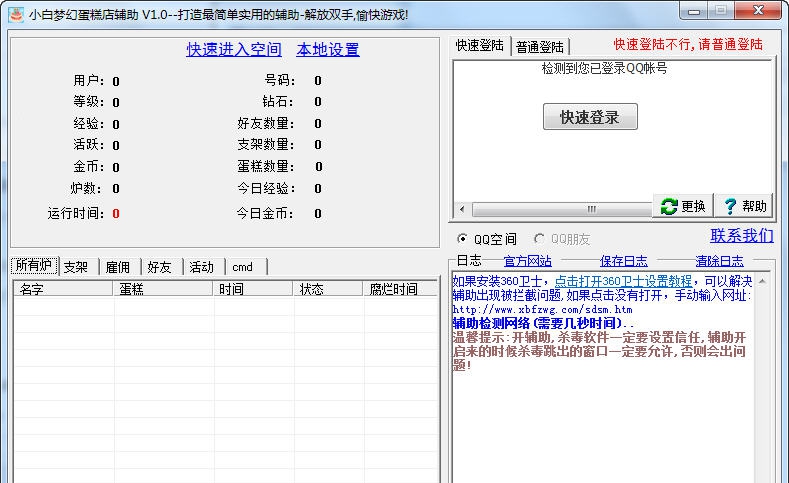Click the 温馨提示 warning text in log
Viewport: 789px width, 483px height.
tap(600, 351)
